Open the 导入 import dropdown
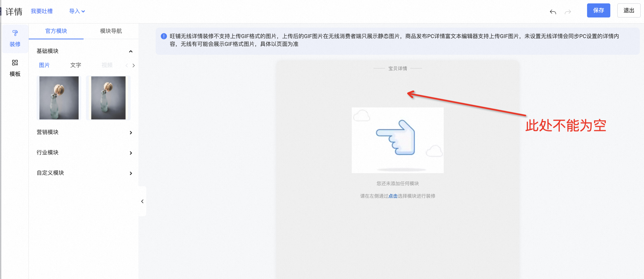 pyautogui.click(x=77, y=11)
